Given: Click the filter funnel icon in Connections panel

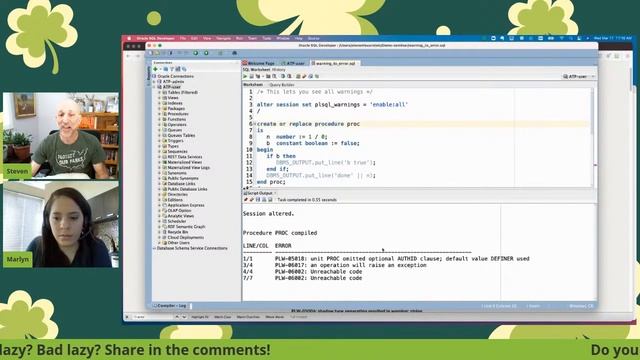Looking at the screenshot, I should [x=172, y=69].
